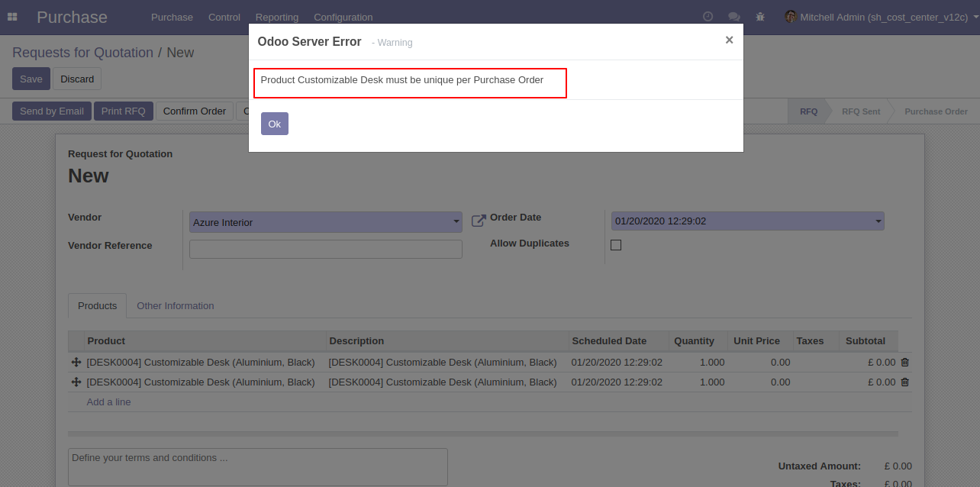Viewport: 980px width, 487px height.
Task: Open the Reporting menu
Action: [x=277, y=17]
